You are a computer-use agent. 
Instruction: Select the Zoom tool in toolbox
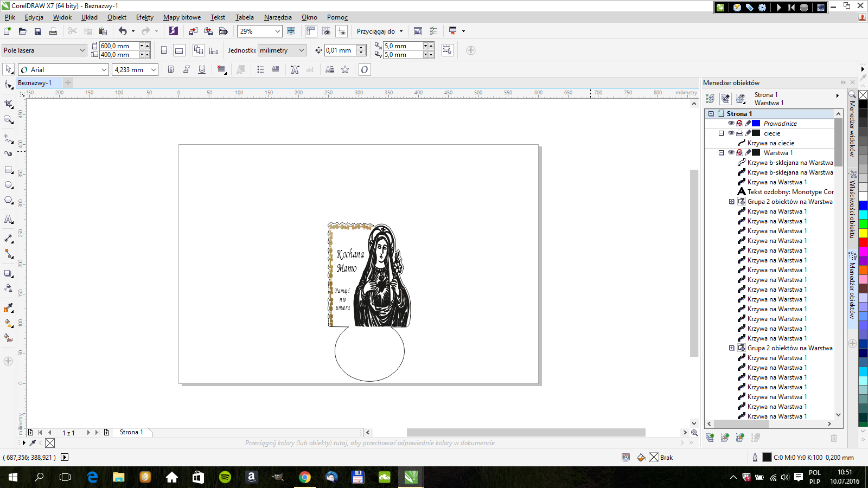tap(8, 119)
